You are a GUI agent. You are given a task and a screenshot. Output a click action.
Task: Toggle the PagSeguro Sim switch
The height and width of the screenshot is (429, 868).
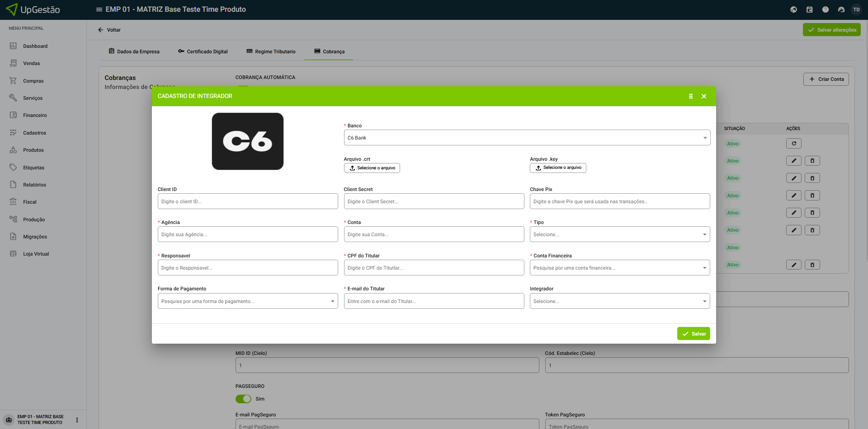click(243, 399)
